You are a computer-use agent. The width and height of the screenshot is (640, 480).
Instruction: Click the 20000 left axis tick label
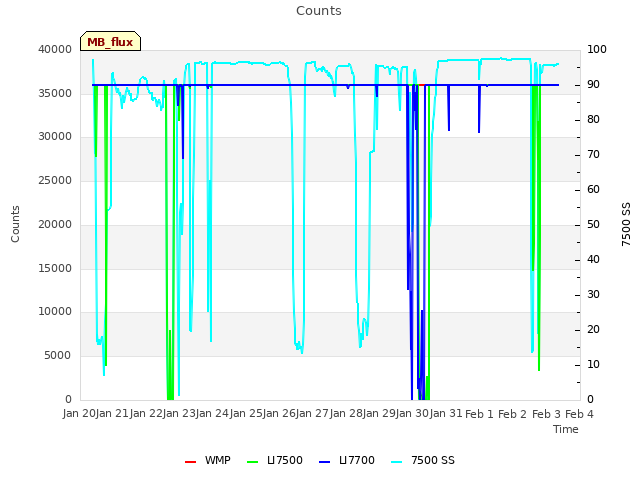click(55, 224)
